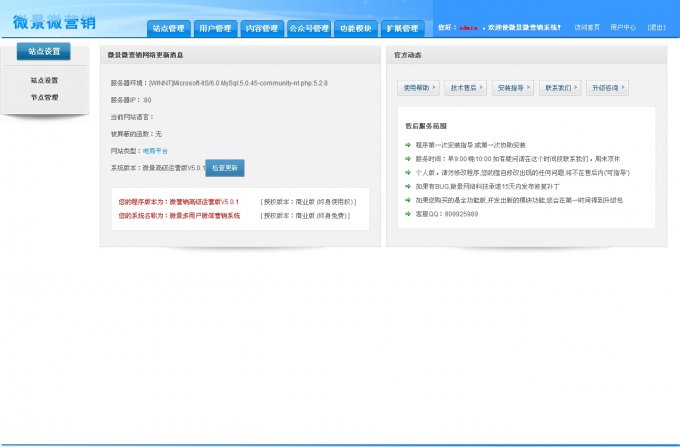Open the 站点管理 top tab
The height and width of the screenshot is (447, 680).
tap(169, 29)
